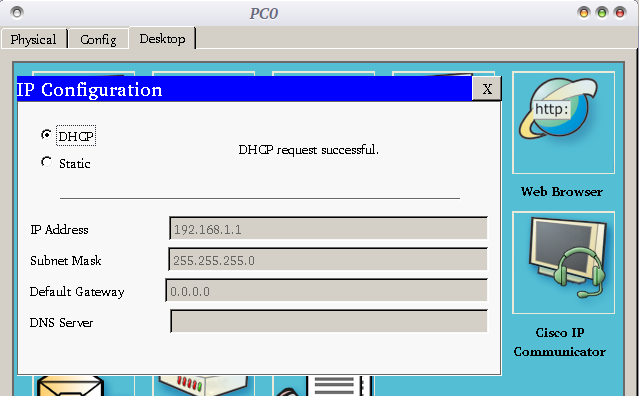Click the red PC0 window button
Screen dimensions: 639x396
point(620,13)
